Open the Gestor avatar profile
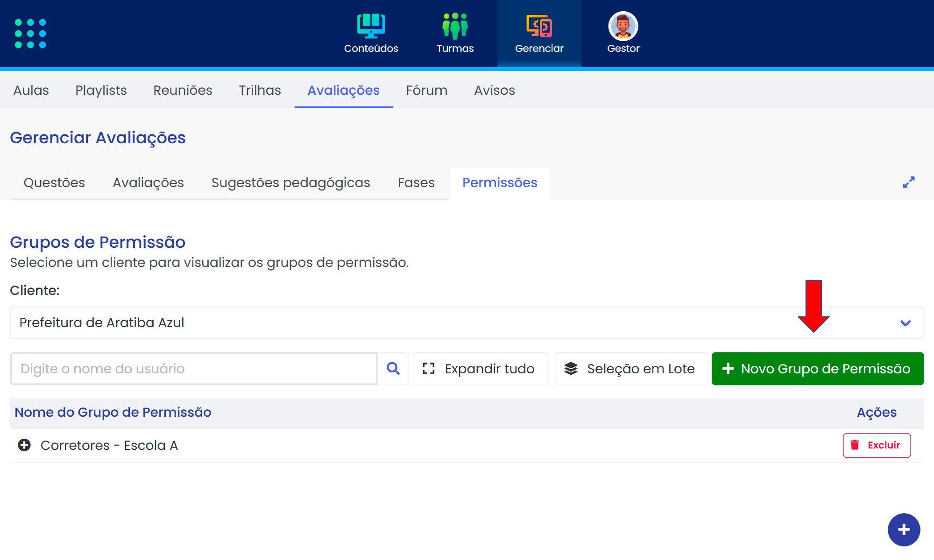The width and height of the screenshot is (934, 560). click(623, 26)
